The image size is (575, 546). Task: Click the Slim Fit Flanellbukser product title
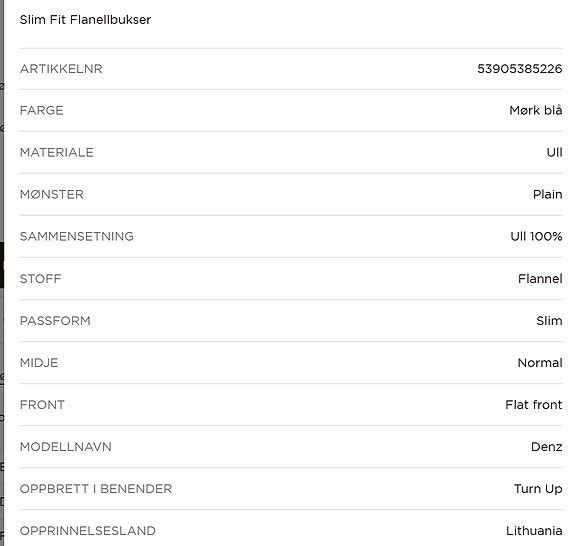tap(85, 19)
